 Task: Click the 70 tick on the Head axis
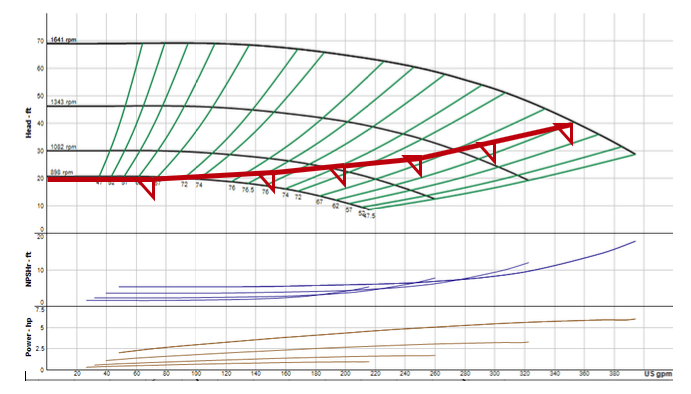click(x=40, y=41)
